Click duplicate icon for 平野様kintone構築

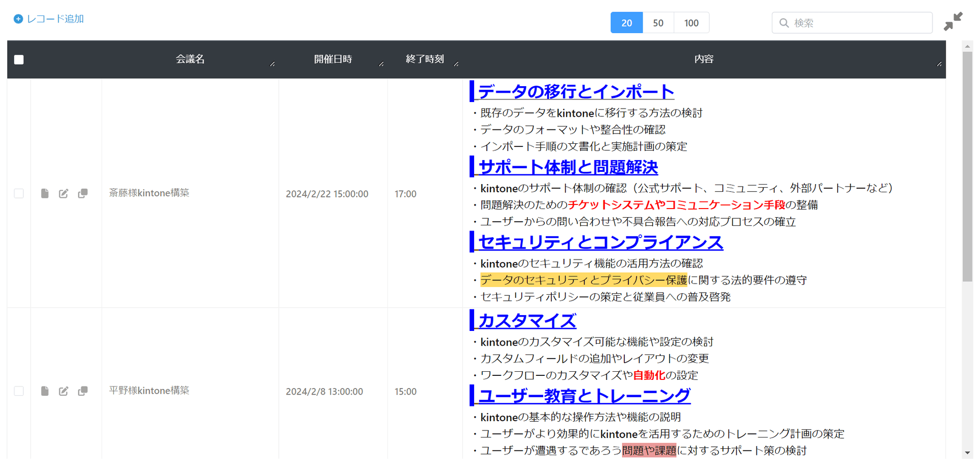pyautogui.click(x=83, y=391)
